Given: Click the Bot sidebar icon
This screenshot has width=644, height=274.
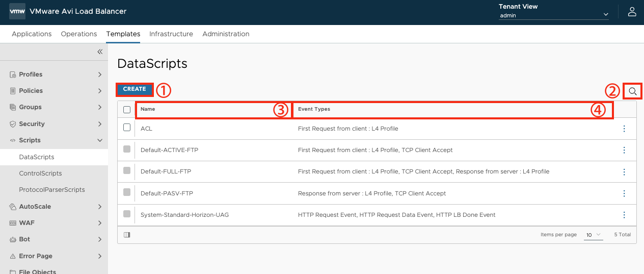Looking at the screenshot, I should [13, 239].
